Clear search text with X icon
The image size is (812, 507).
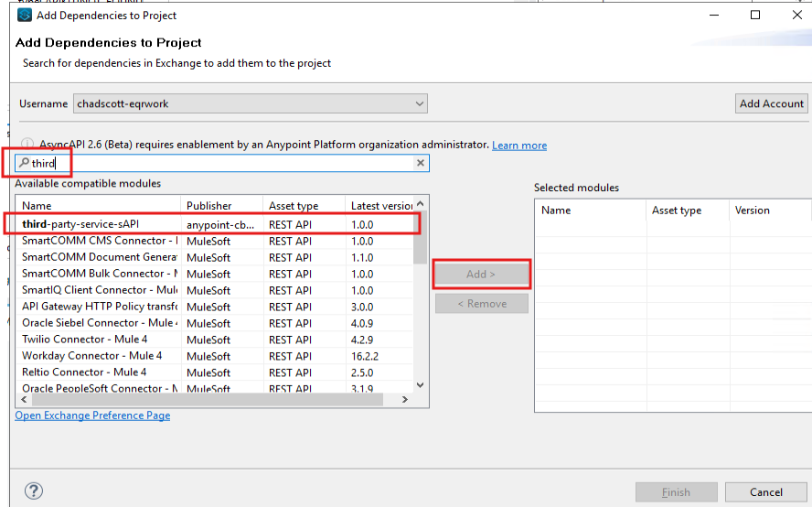(421, 163)
